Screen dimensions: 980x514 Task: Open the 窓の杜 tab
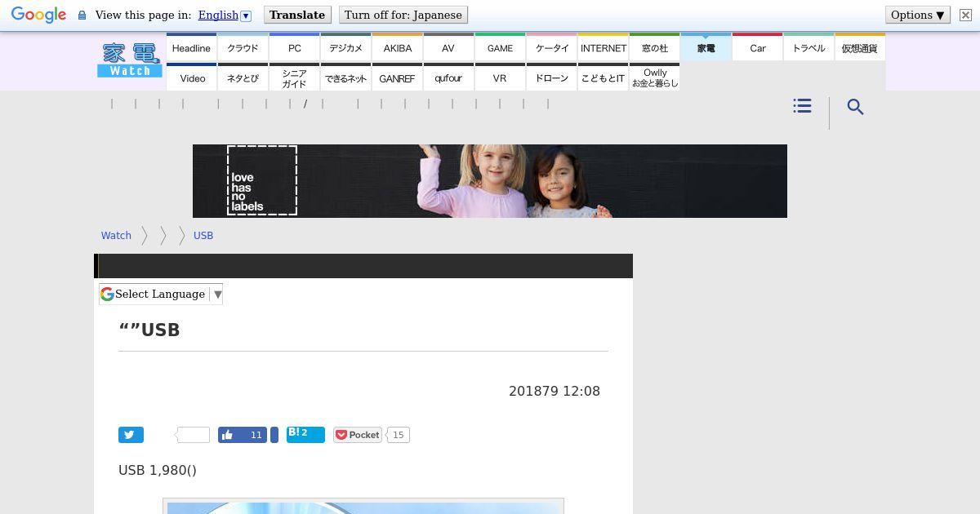654,47
